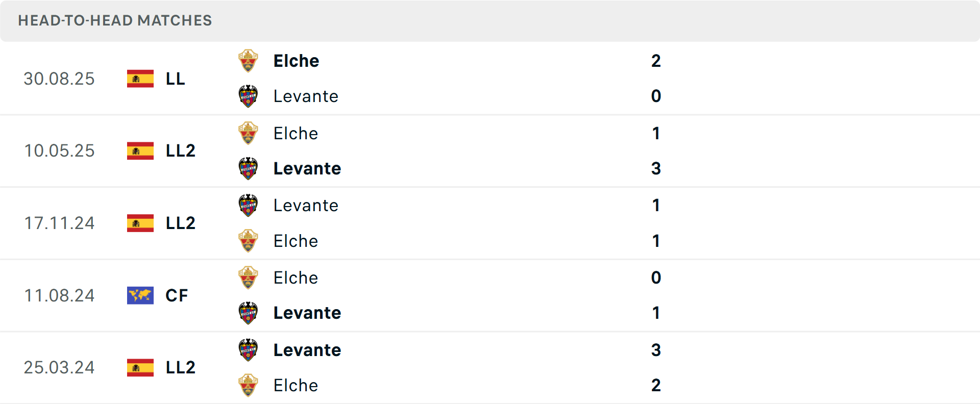Image resolution: width=980 pixels, height=404 pixels.
Task: Click Spain flag beside 30.08.25 match
Action: point(140,79)
